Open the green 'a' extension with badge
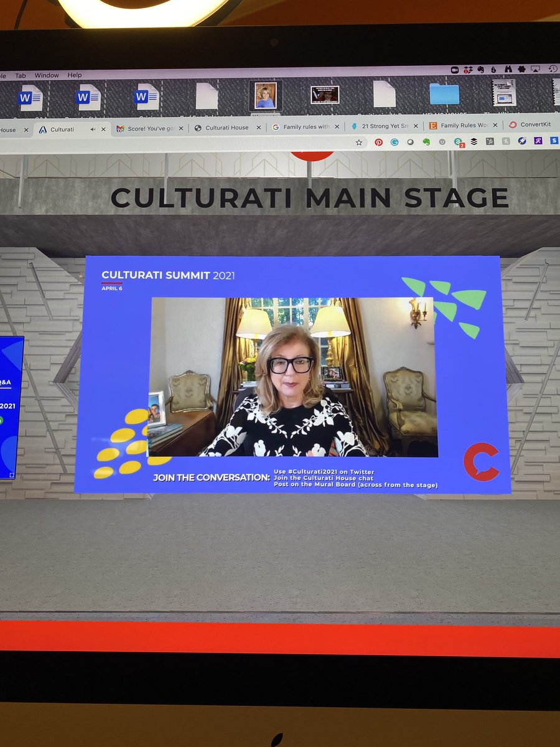 [459, 142]
